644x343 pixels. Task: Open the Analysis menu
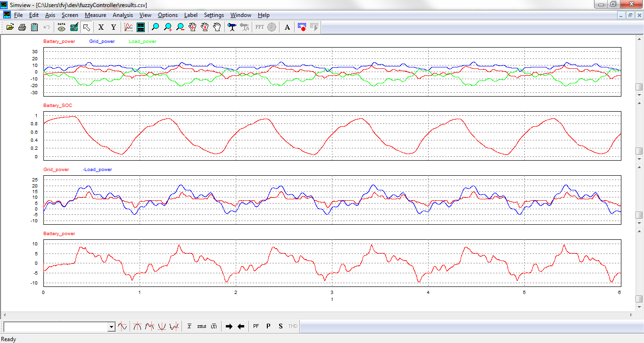(123, 15)
